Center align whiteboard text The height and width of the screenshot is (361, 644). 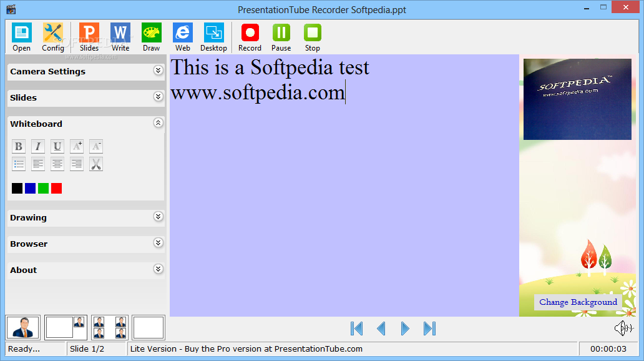click(57, 164)
